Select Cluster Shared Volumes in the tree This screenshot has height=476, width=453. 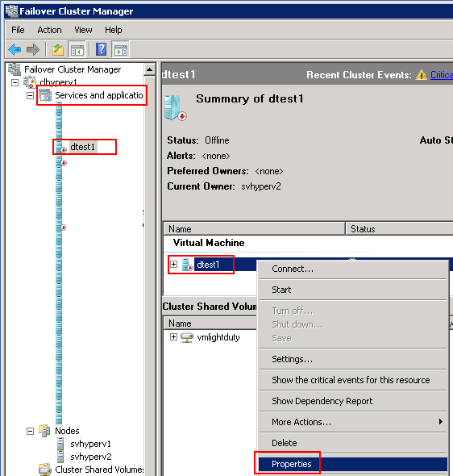(x=99, y=470)
